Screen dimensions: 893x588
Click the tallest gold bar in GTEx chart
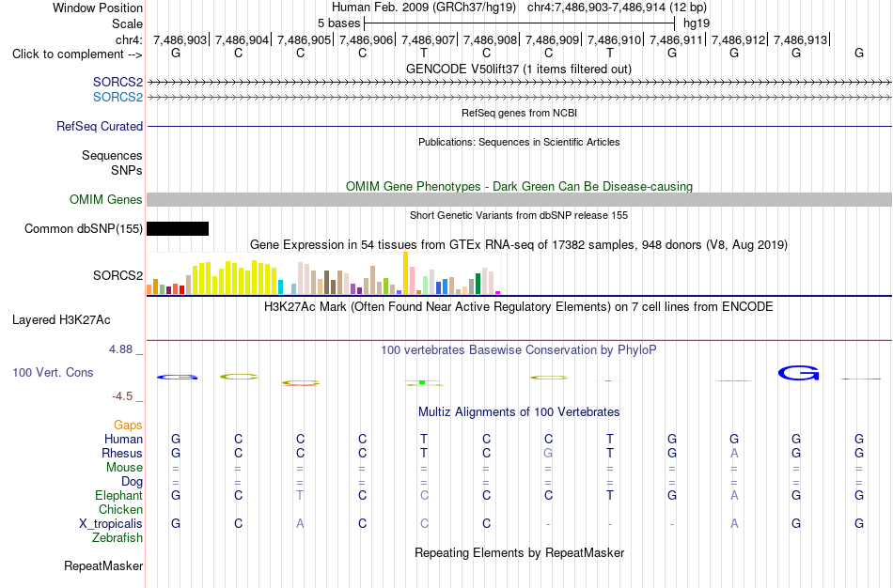coord(405,272)
